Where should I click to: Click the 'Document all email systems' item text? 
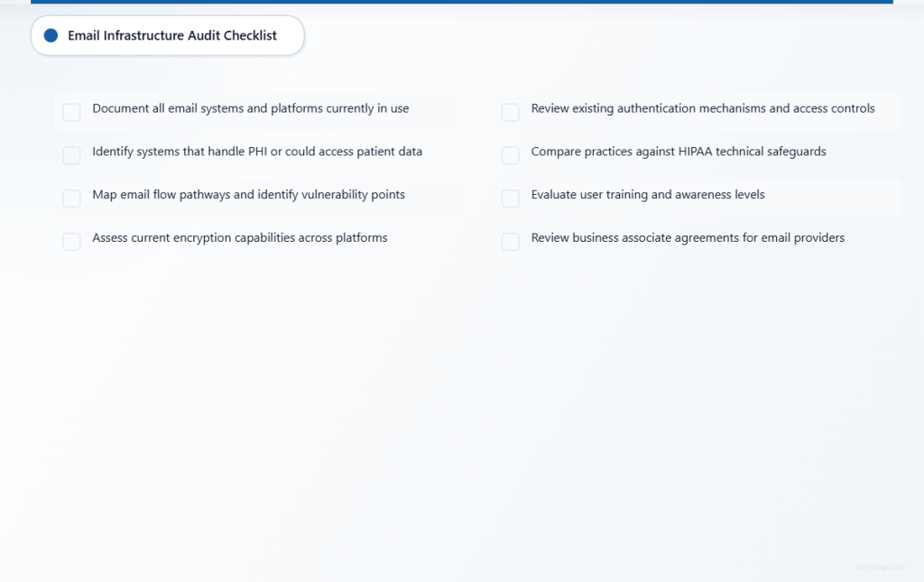tap(250, 107)
